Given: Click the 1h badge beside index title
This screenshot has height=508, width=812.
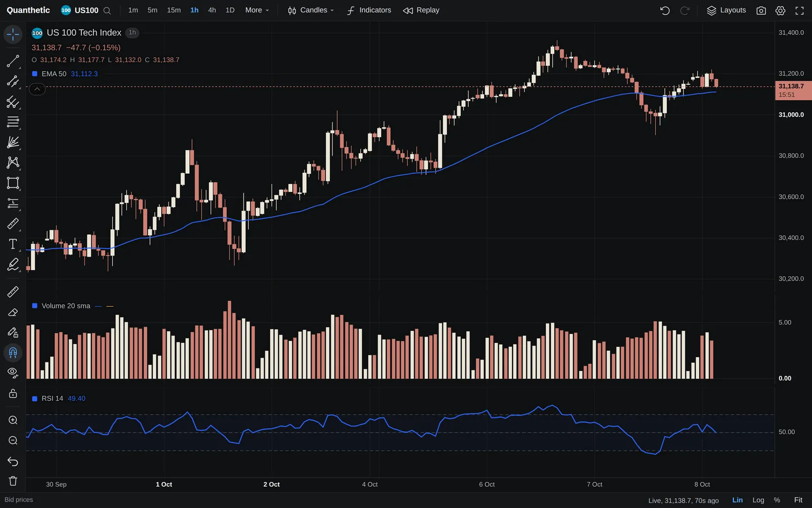Looking at the screenshot, I should pyautogui.click(x=132, y=33).
